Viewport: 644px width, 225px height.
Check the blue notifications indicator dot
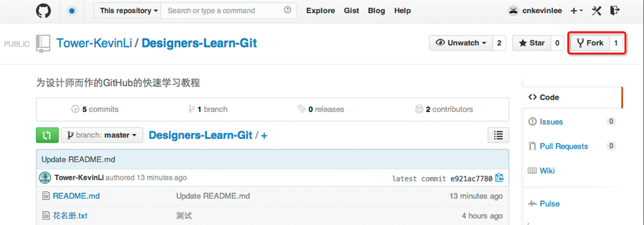[72, 11]
